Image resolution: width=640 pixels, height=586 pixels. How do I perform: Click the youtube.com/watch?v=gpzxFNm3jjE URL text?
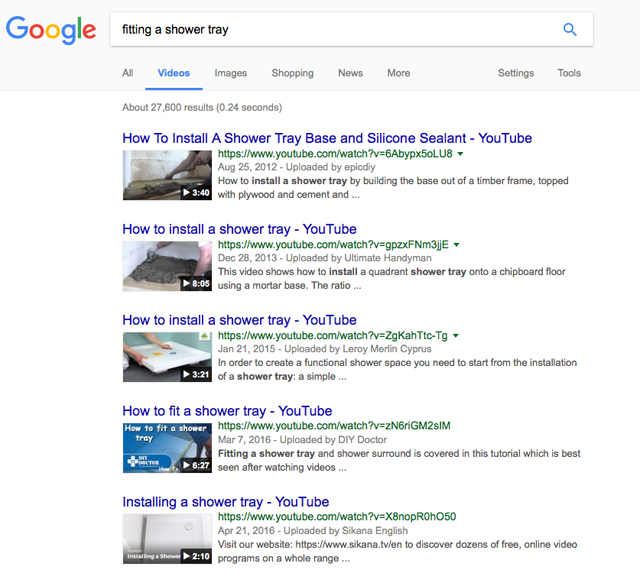click(x=333, y=245)
